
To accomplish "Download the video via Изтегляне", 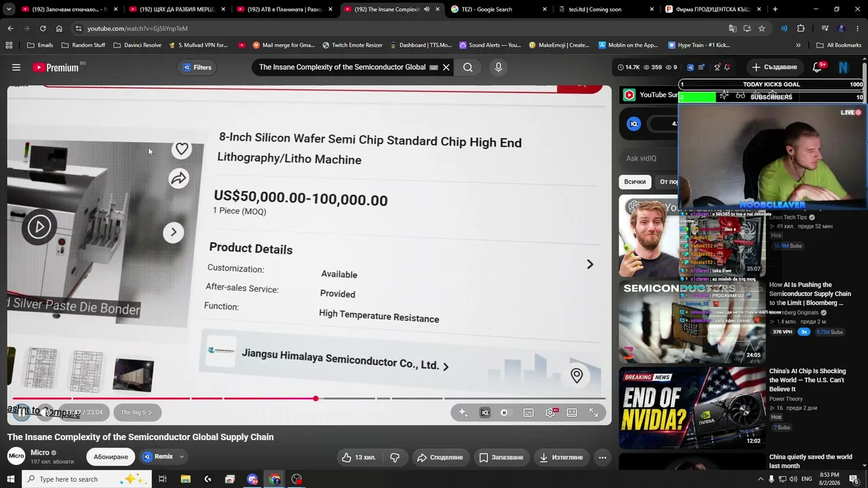I will tap(561, 457).
